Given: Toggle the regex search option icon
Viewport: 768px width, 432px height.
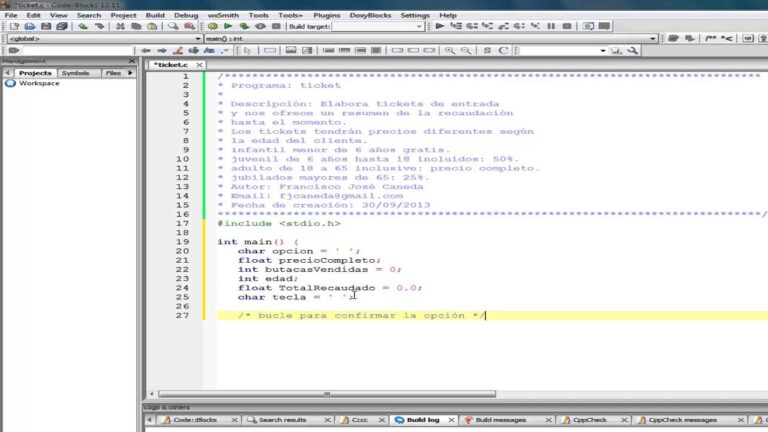Looking at the screenshot, I should [224, 50].
